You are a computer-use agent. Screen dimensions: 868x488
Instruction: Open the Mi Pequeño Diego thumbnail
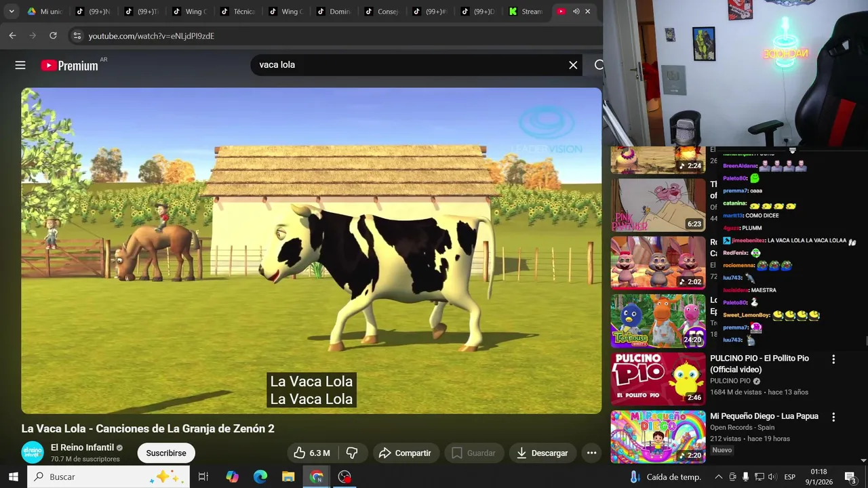click(x=658, y=436)
